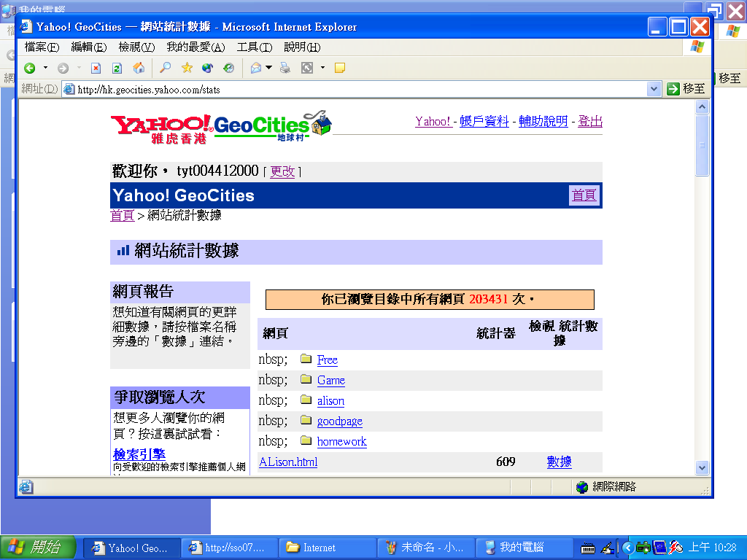Open the Game folder link
Viewport: 747px width, 560px height.
pos(331,381)
